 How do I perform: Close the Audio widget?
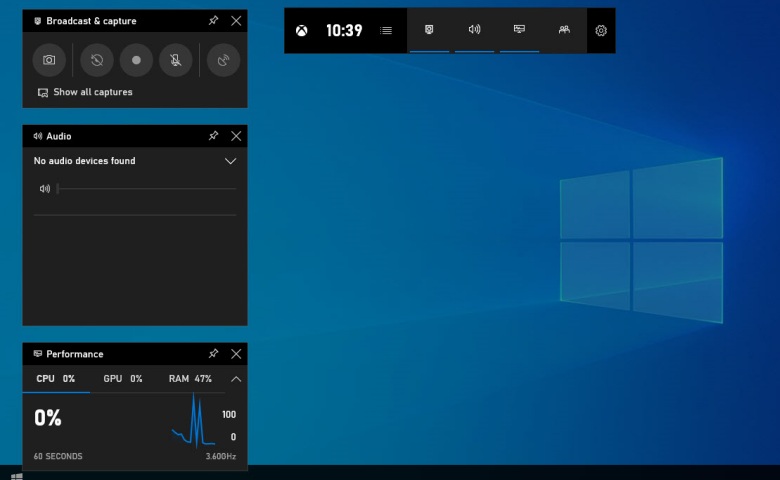coord(236,136)
